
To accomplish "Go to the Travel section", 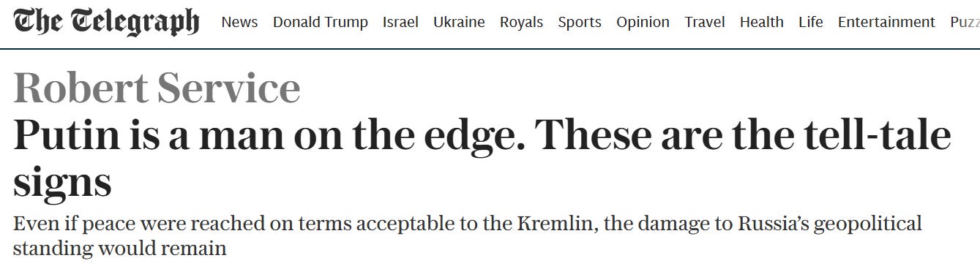I will point(705,22).
